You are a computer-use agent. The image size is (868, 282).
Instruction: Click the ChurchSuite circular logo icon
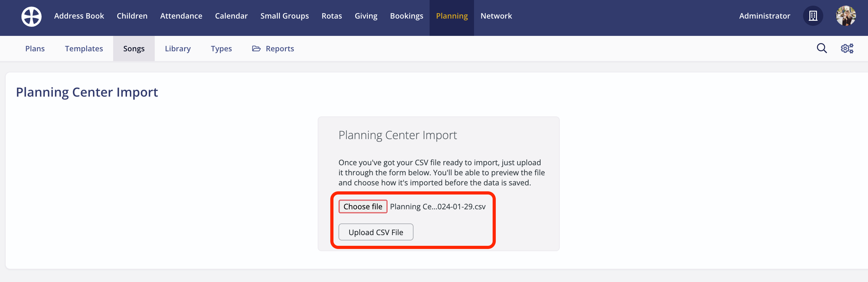(31, 16)
